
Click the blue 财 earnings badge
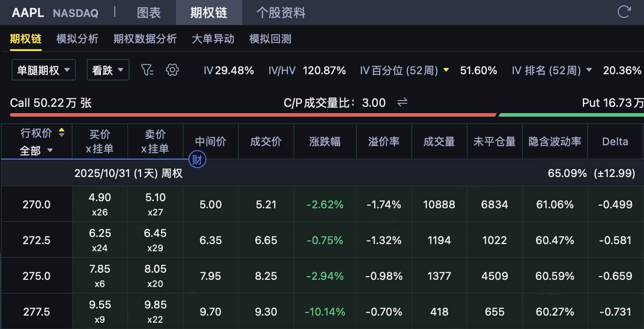tap(197, 160)
